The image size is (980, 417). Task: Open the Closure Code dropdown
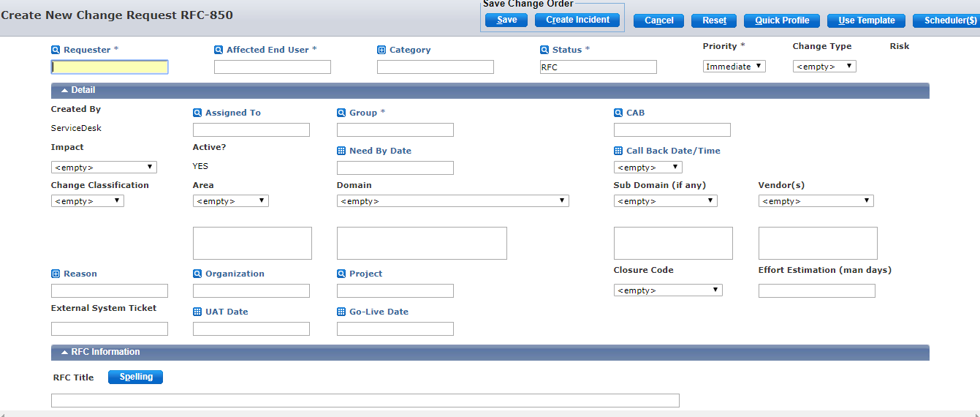pos(668,290)
